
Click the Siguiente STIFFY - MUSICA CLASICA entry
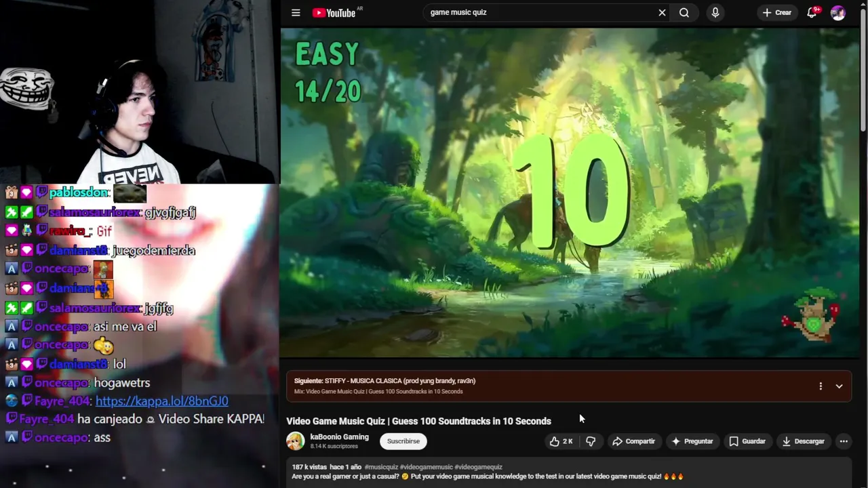384,381
